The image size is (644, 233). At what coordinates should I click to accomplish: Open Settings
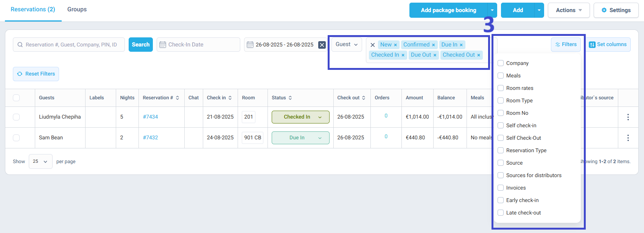(x=616, y=10)
